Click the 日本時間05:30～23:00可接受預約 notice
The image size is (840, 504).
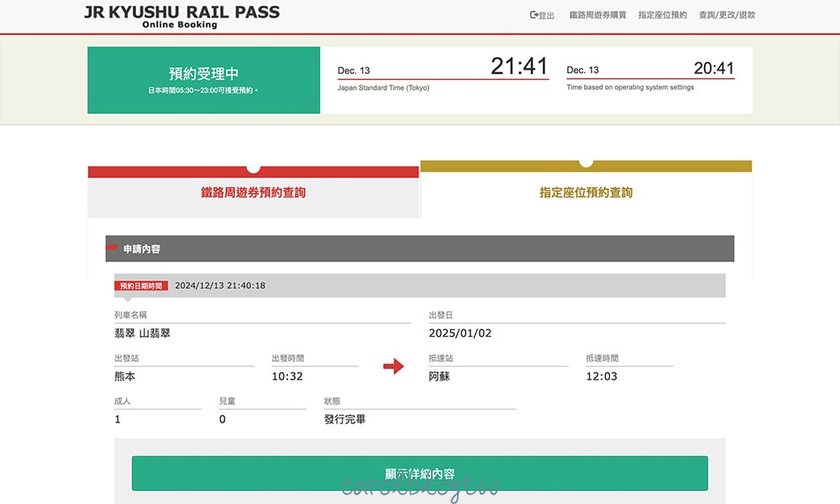203,91
